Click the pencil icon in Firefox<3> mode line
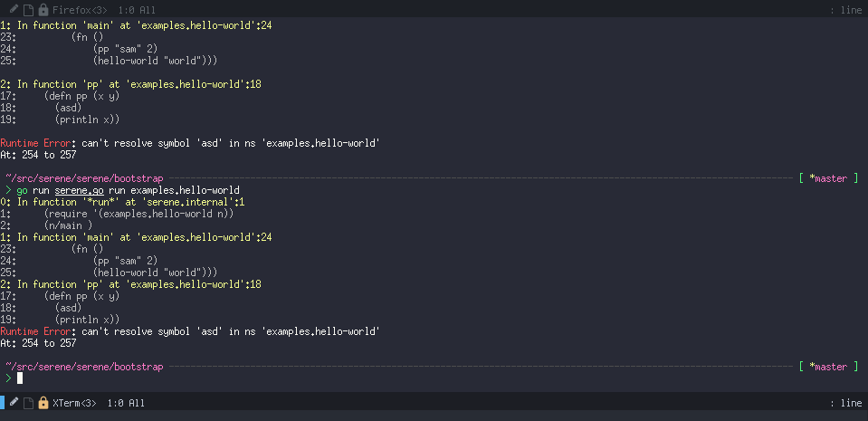The image size is (868, 421). 14,9
